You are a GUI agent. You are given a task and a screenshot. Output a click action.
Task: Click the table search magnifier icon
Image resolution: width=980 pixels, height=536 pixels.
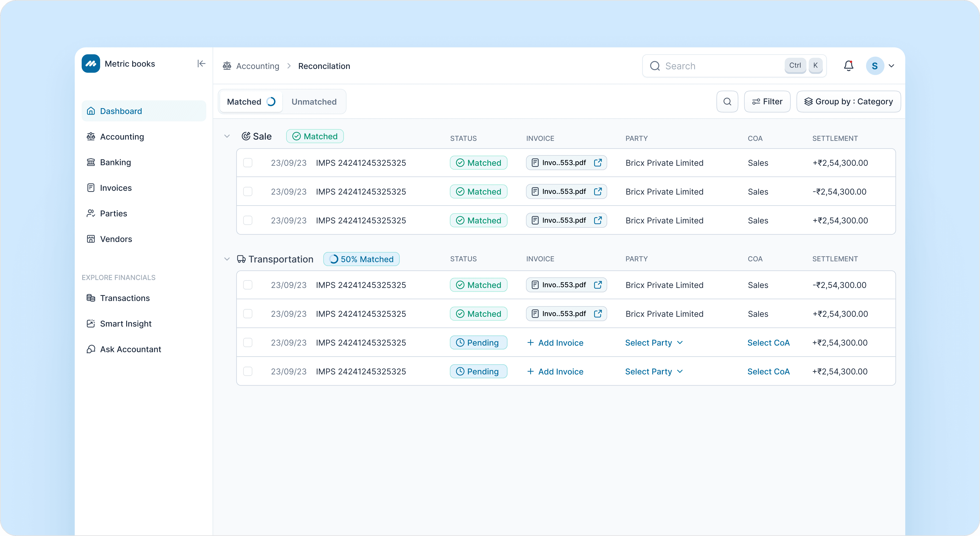pos(727,101)
